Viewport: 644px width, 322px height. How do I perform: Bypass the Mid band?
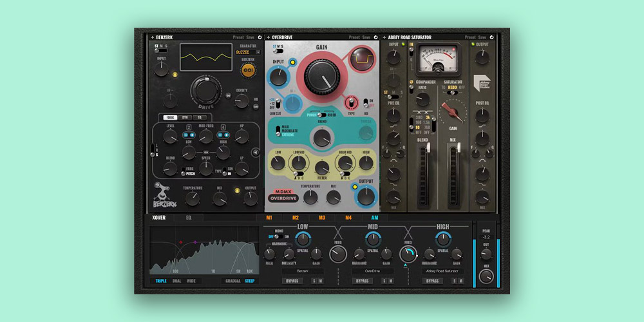coord(362,281)
